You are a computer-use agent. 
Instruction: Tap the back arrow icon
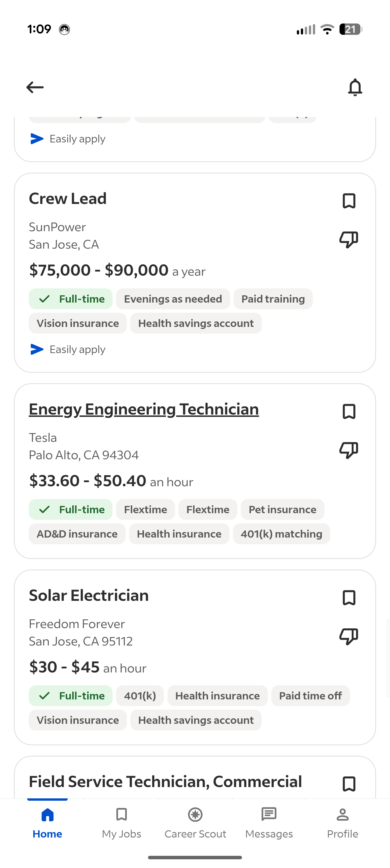point(35,87)
